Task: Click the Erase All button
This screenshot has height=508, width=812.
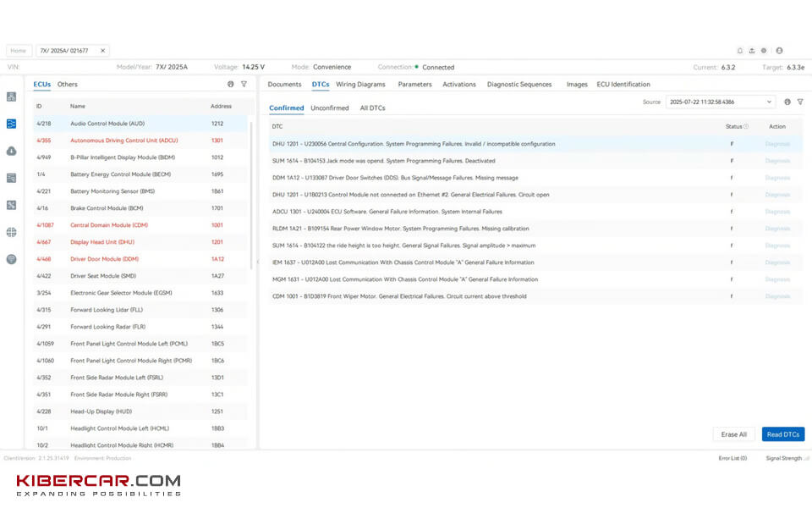Action: click(x=733, y=434)
